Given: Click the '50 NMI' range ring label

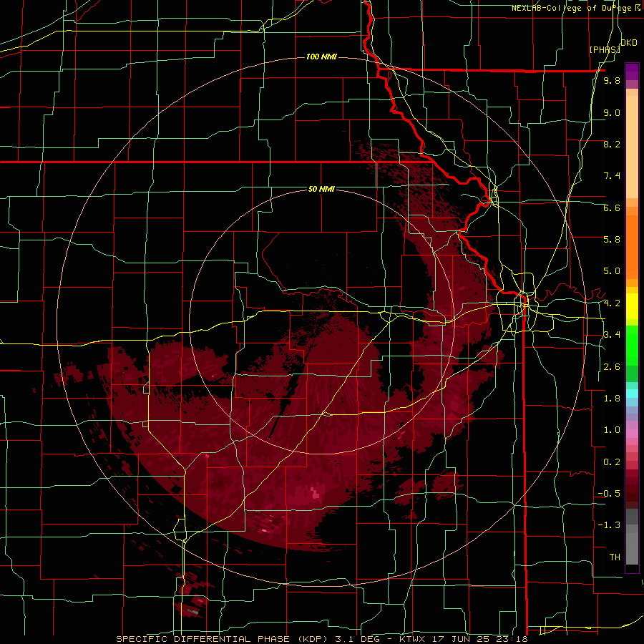Looking at the screenshot, I should (321, 189).
